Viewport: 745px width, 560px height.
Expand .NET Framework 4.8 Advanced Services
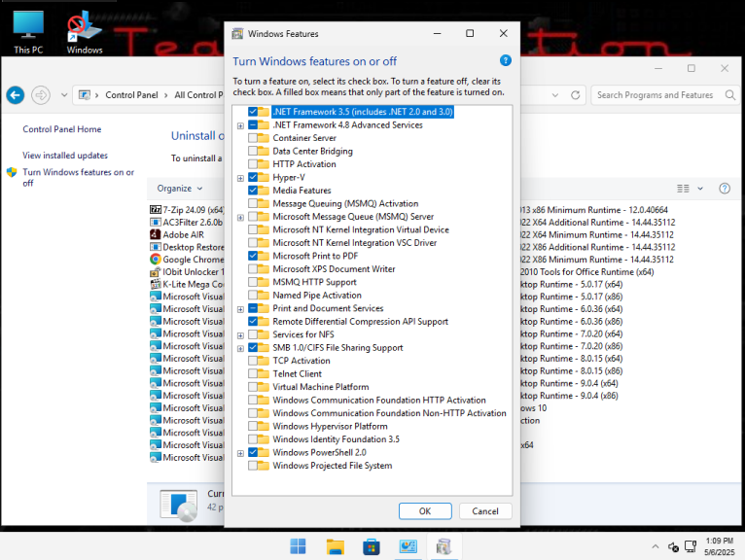coord(240,125)
